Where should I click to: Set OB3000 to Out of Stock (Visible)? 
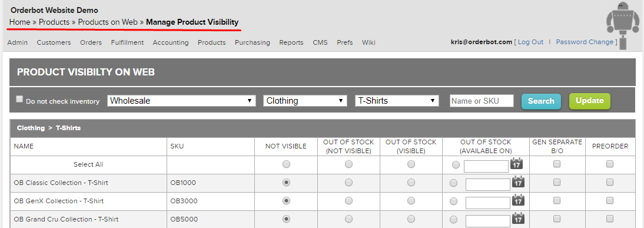tap(411, 200)
